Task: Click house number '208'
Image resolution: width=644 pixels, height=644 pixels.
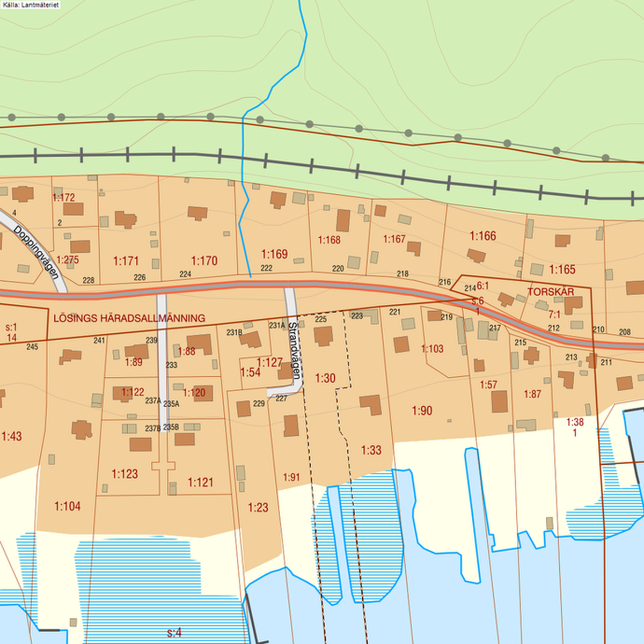Action: (625, 332)
